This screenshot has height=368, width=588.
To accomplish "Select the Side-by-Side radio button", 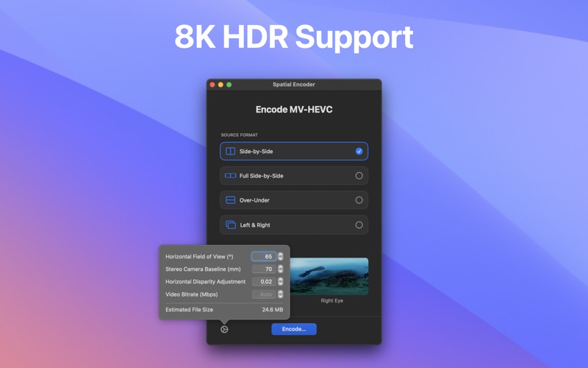I will pos(359,152).
